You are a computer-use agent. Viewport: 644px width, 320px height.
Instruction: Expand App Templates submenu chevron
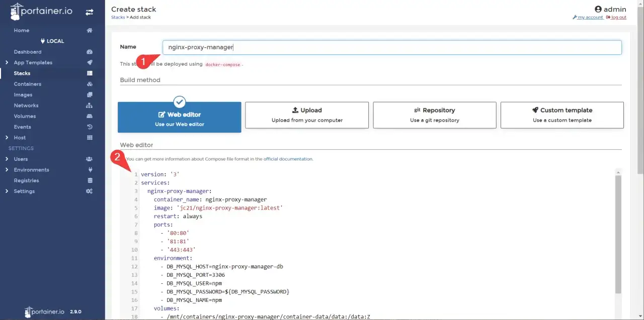point(7,62)
